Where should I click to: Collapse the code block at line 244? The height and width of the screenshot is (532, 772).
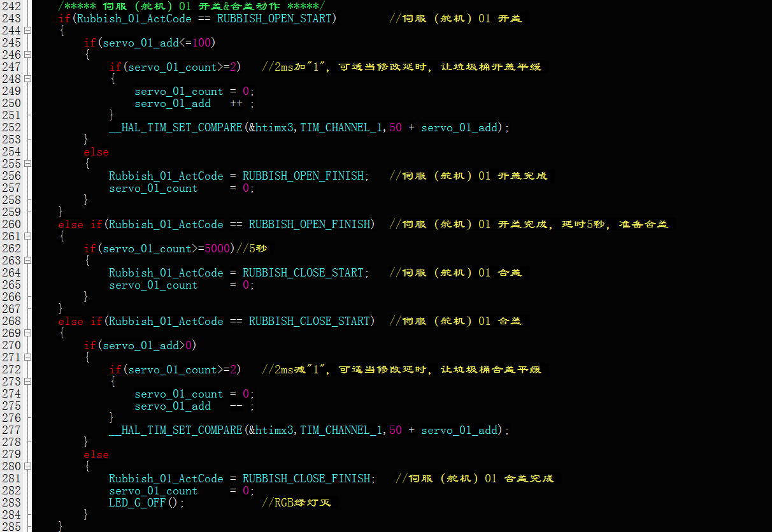pyautogui.click(x=27, y=31)
